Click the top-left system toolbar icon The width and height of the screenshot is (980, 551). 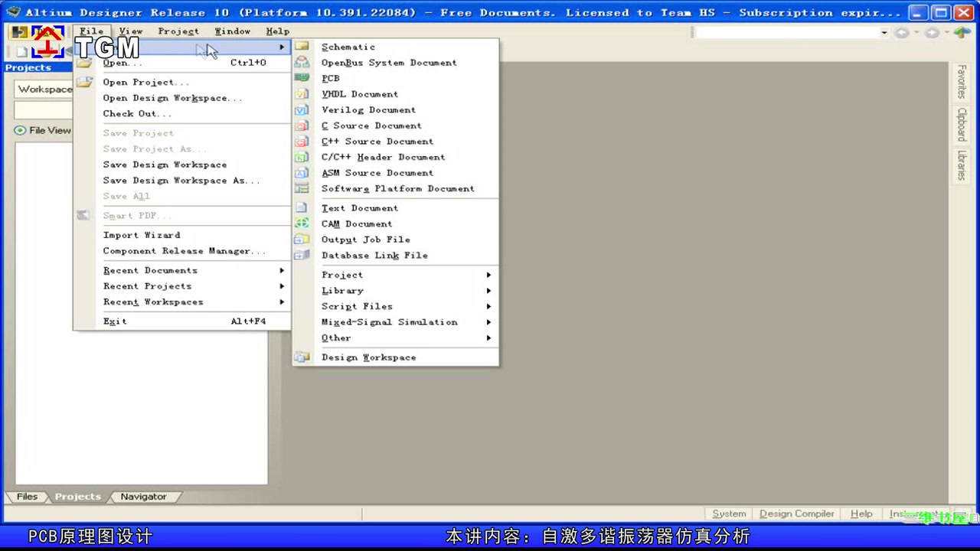point(20,31)
